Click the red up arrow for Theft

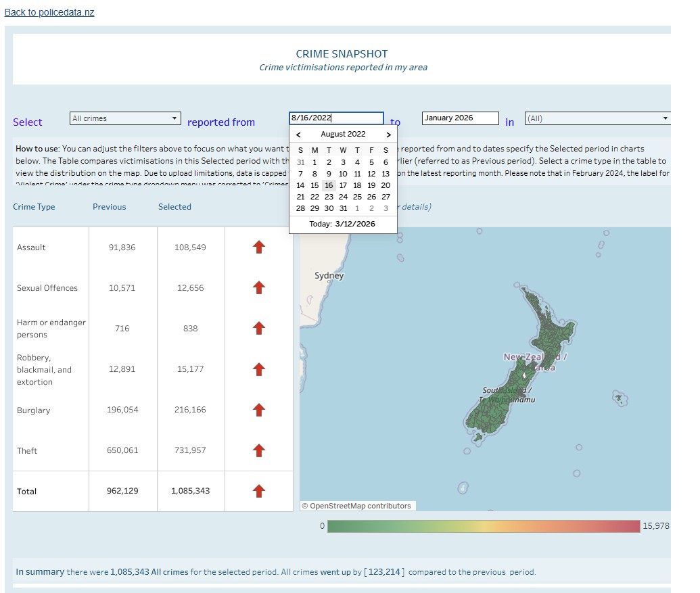point(259,450)
